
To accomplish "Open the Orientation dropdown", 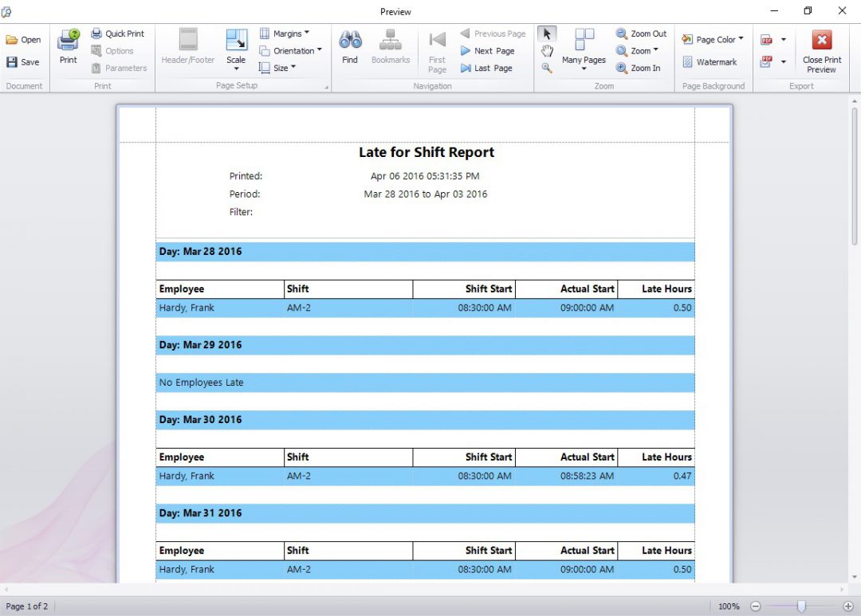I will pos(292,50).
